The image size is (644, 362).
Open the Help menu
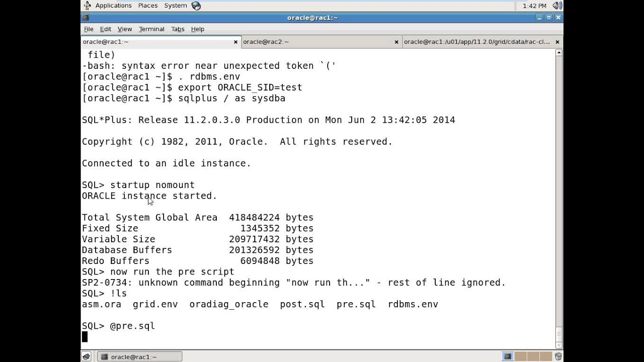click(x=198, y=29)
